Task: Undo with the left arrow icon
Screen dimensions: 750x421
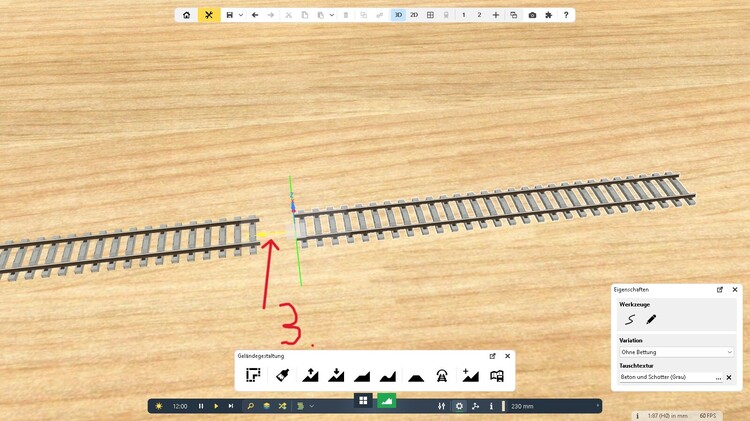Action: tap(255, 15)
